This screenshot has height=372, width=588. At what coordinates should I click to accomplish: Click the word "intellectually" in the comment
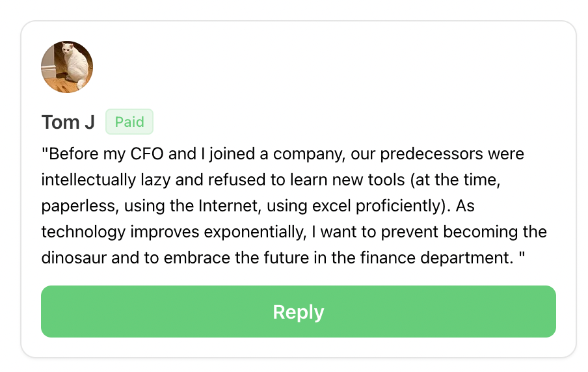[88, 180]
